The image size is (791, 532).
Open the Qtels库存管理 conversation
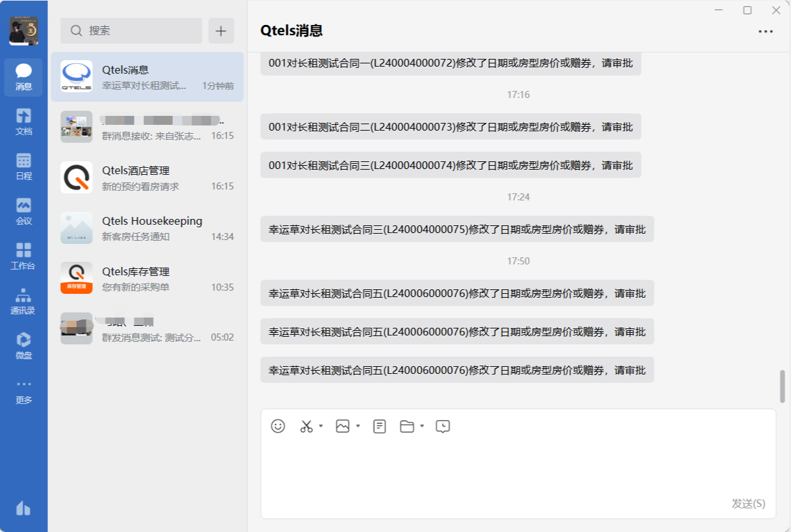(147, 279)
